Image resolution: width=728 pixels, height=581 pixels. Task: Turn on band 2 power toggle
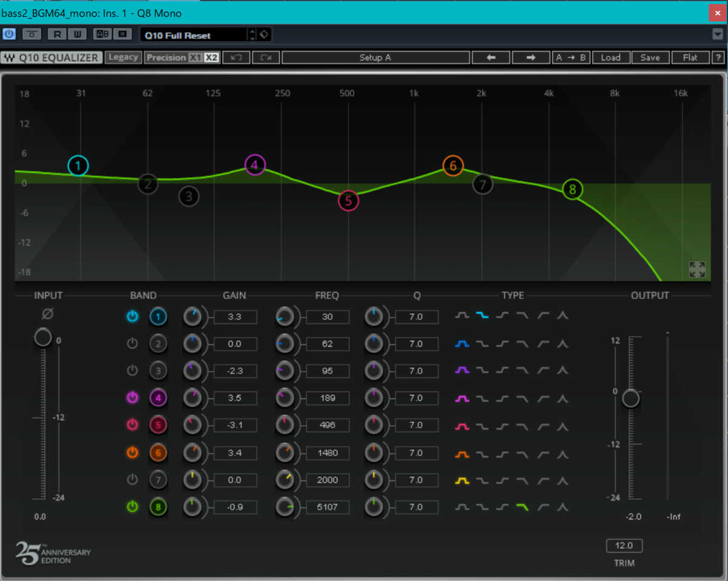tap(132, 344)
